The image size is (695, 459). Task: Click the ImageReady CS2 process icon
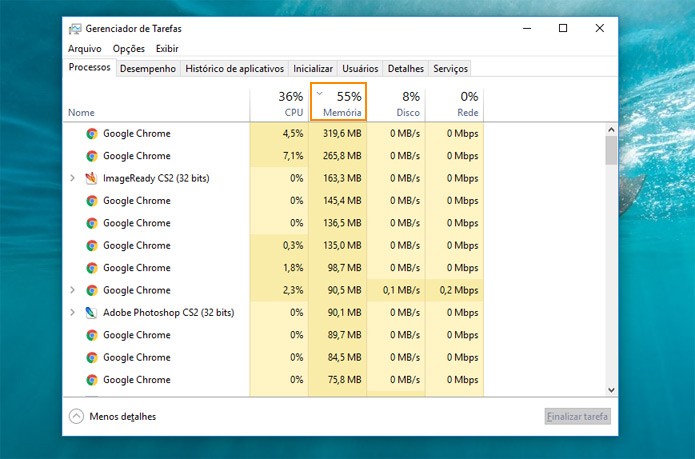pos(91,178)
